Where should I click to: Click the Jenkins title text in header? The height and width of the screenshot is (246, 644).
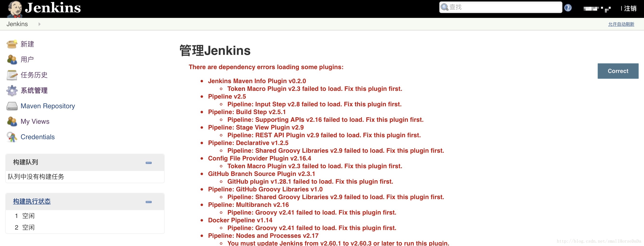click(x=53, y=7)
